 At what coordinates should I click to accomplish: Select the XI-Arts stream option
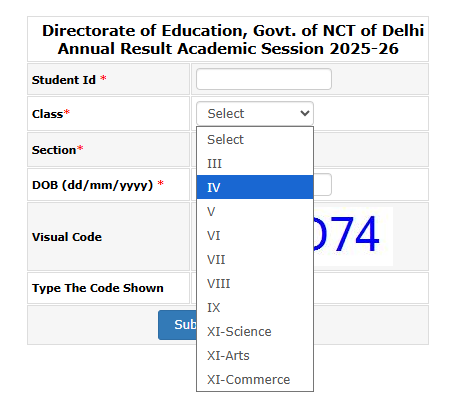(x=255, y=355)
